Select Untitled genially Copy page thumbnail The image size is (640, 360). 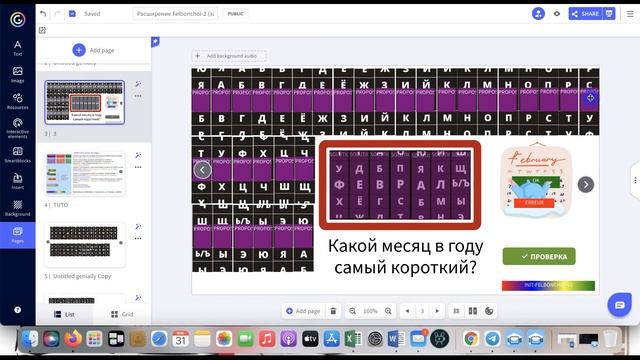[x=84, y=244]
